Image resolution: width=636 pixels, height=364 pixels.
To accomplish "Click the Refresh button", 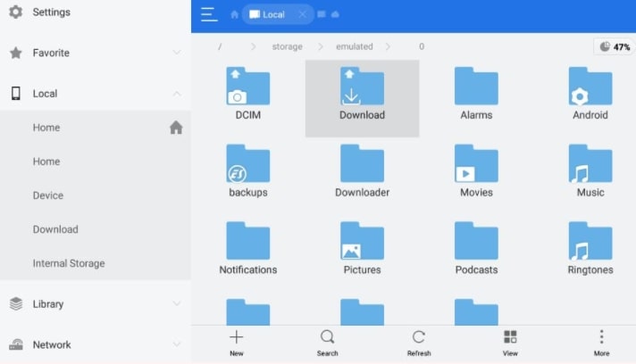I will tap(419, 343).
